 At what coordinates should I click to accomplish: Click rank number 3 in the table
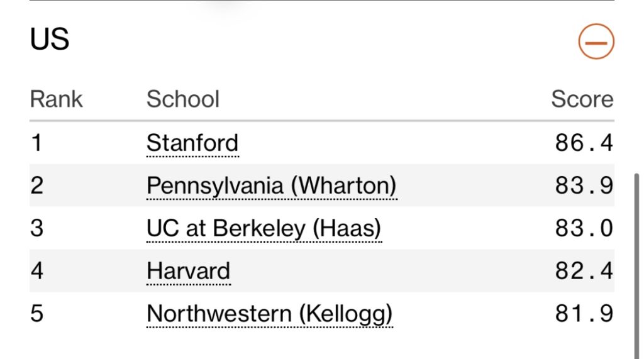[36, 229]
